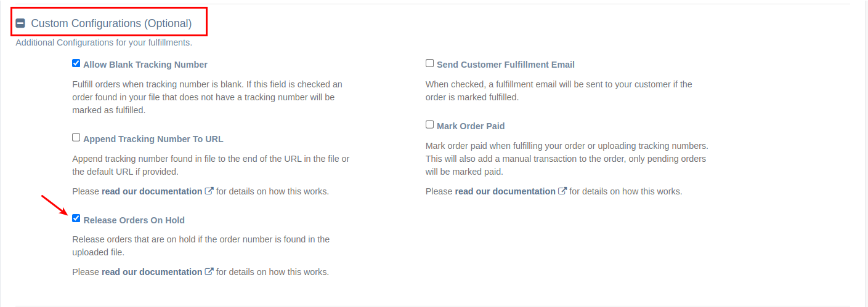Screen dimensions: 868x307
Task: Enable the Append Tracking Number To URL checkbox
Action: pos(76,137)
